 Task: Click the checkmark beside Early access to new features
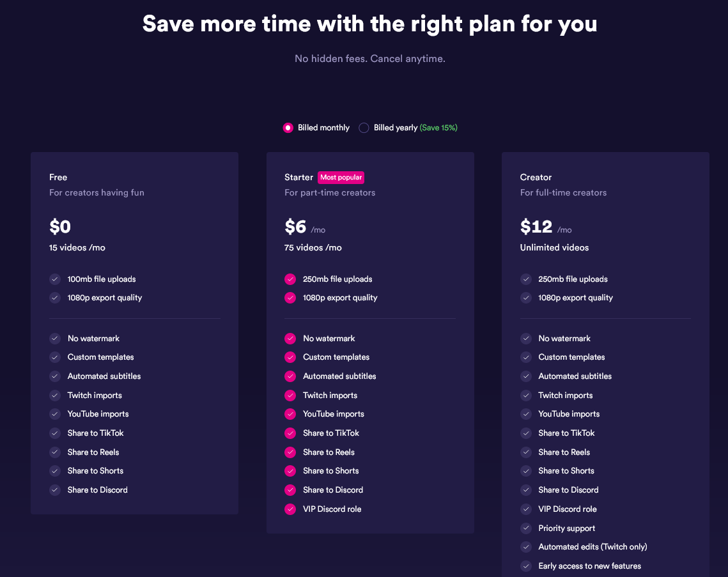[x=526, y=566]
